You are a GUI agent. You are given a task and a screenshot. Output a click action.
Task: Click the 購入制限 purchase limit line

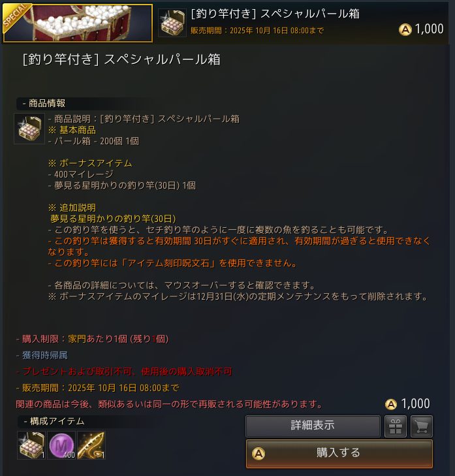(93, 339)
